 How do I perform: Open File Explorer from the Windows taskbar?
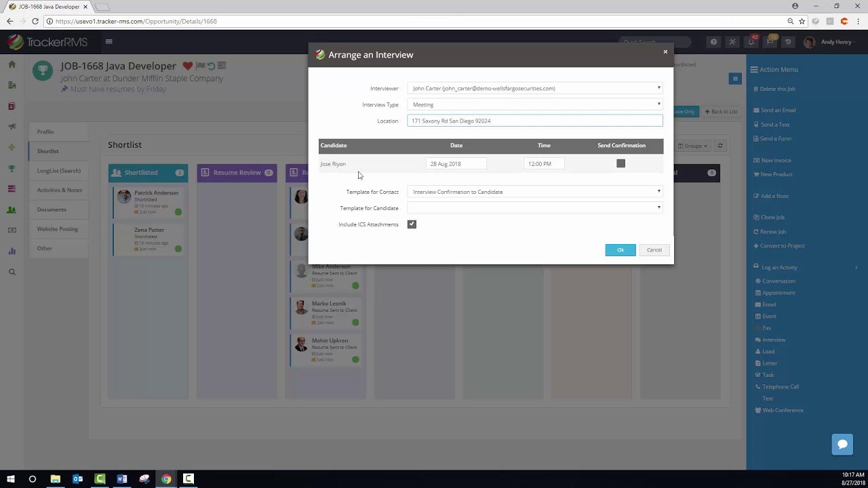tap(56, 479)
